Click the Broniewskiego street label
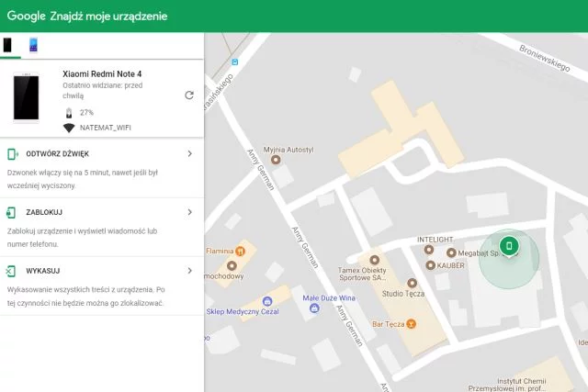This screenshot has width=588, height=392. [545, 59]
